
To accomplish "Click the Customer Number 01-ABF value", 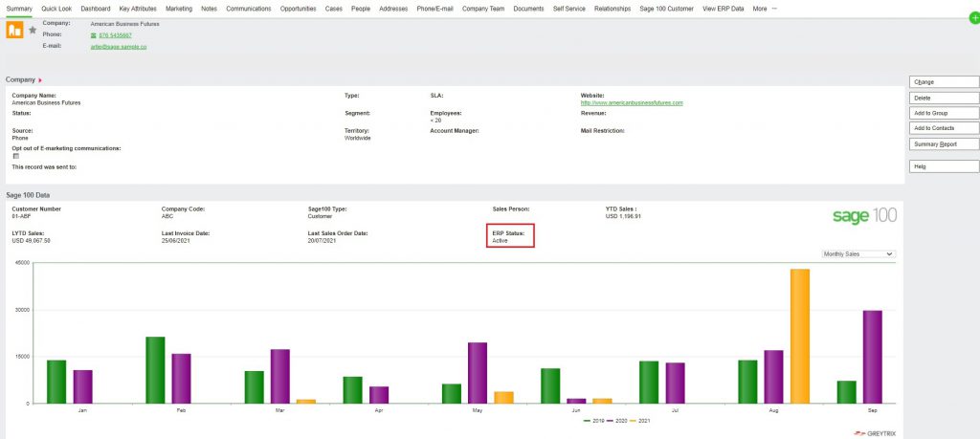I will (x=21, y=216).
